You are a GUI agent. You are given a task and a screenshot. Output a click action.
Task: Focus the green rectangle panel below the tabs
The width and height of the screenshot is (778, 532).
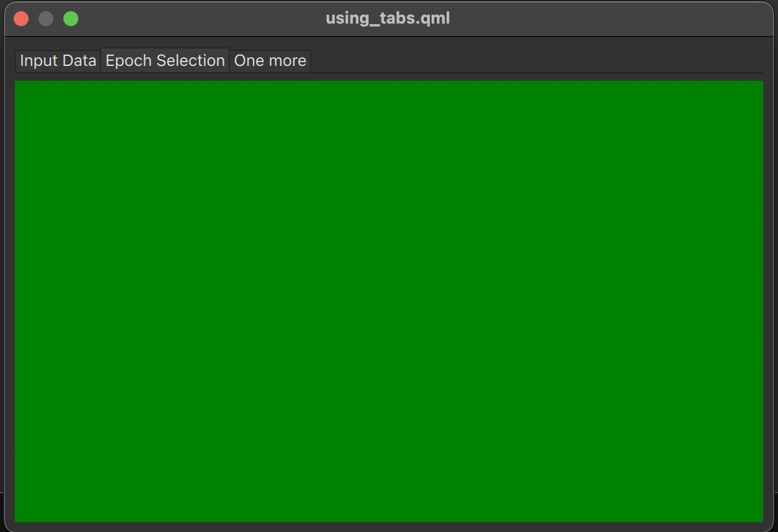(x=389, y=301)
